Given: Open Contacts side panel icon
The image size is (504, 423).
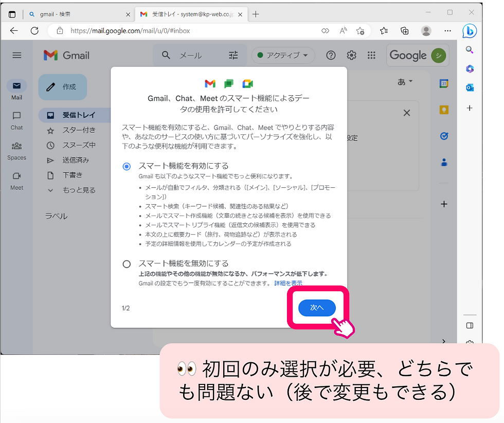Looking at the screenshot, I should 444,163.
